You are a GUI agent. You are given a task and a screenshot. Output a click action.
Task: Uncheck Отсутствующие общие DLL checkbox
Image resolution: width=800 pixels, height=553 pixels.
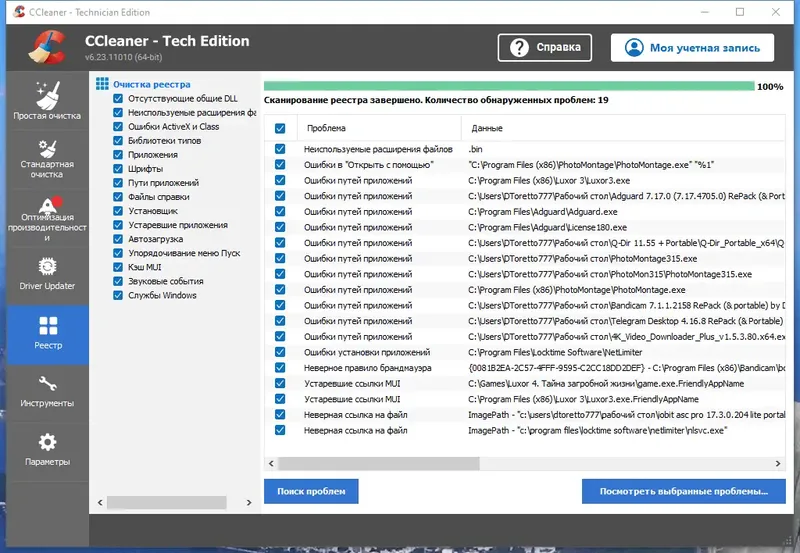[x=118, y=98]
